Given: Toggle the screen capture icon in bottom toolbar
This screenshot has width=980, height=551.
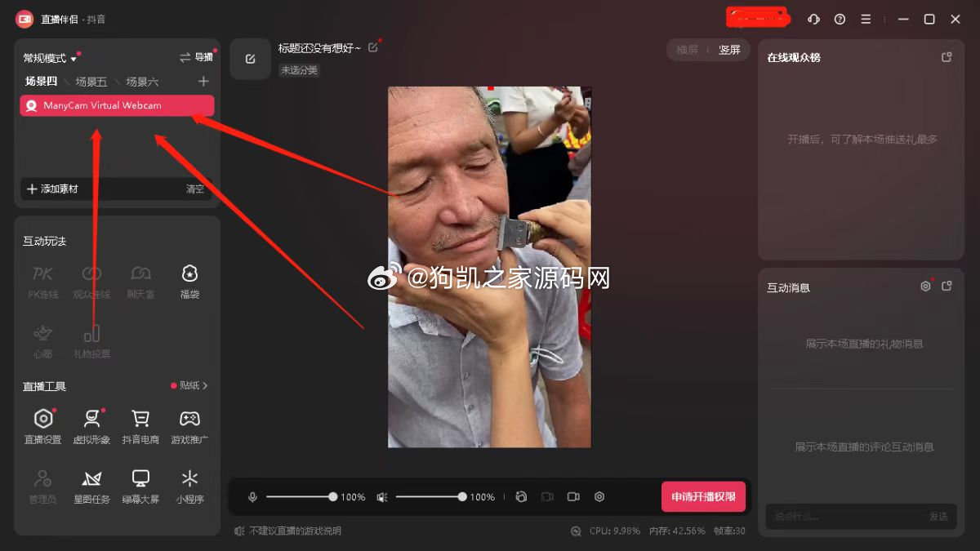Looking at the screenshot, I should 547,496.
